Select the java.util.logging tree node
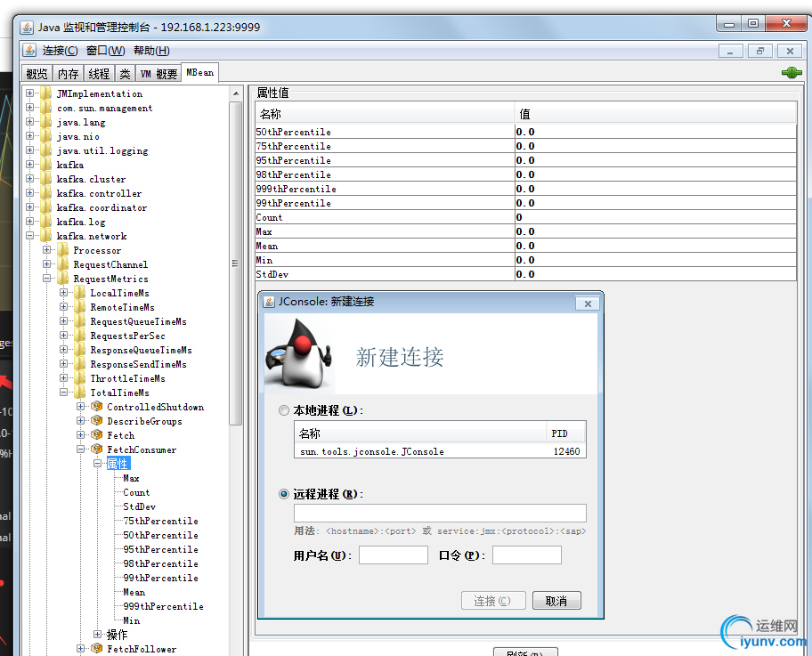The height and width of the screenshot is (656, 812). [x=102, y=150]
